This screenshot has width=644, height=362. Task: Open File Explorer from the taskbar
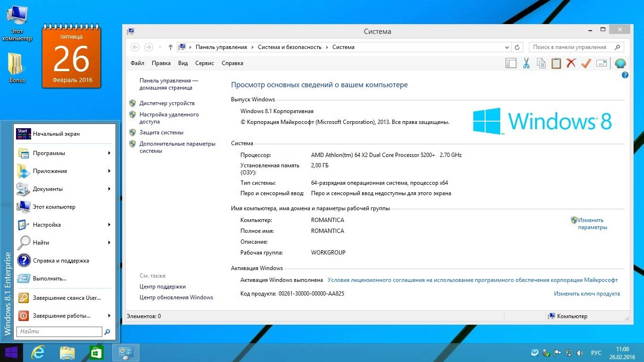(x=67, y=353)
